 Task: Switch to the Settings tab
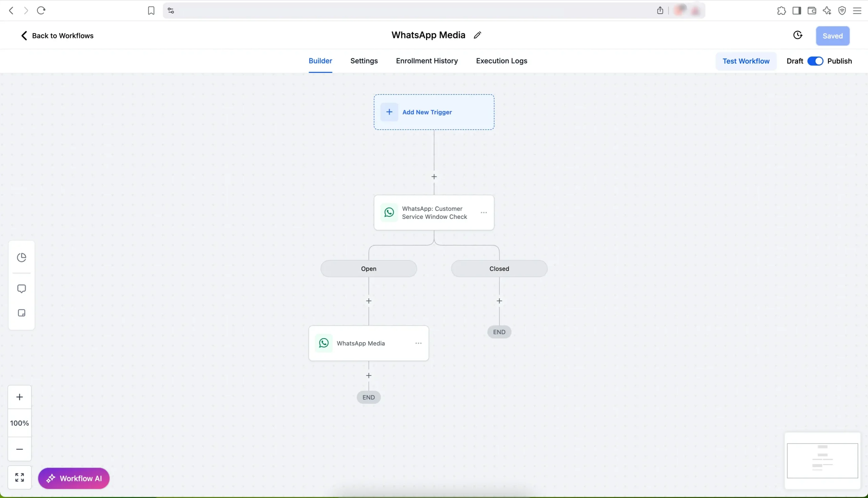pos(364,61)
